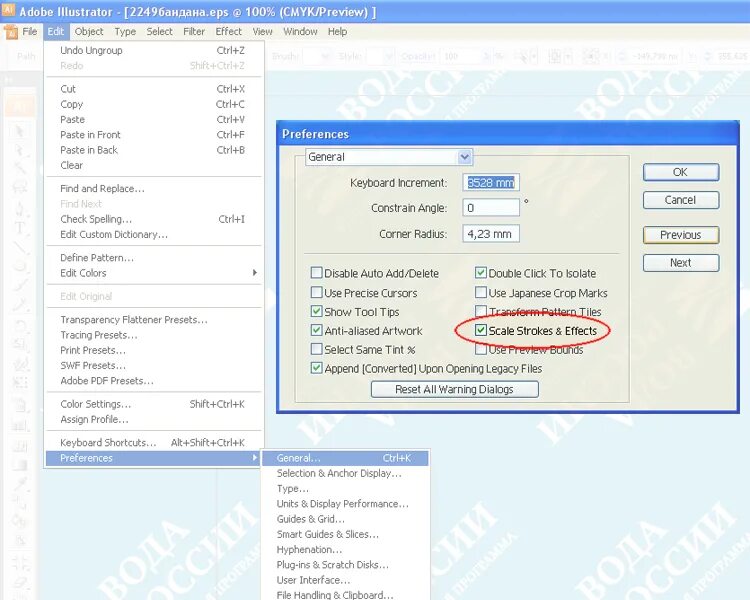The height and width of the screenshot is (600, 750).
Task: Open Selection & Anchor Display... preferences
Action: 345,473
